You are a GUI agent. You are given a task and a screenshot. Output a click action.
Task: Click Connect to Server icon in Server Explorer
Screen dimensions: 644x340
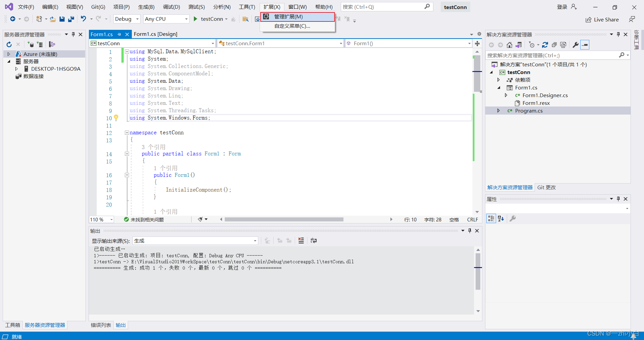pyautogui.click(x=40, y=44)
